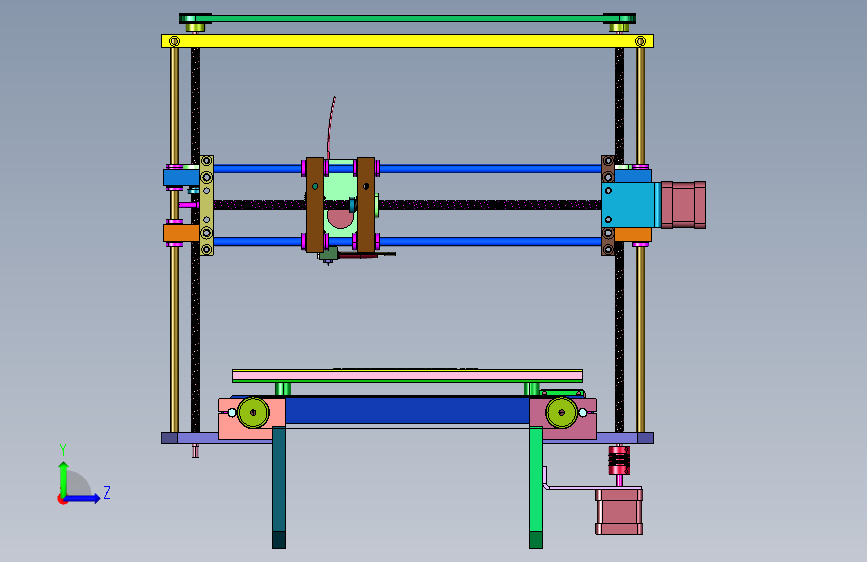Select the bottom Z-axis stepper motor
867x562 pixels.
pyautogui.click(x=619, y=512)
